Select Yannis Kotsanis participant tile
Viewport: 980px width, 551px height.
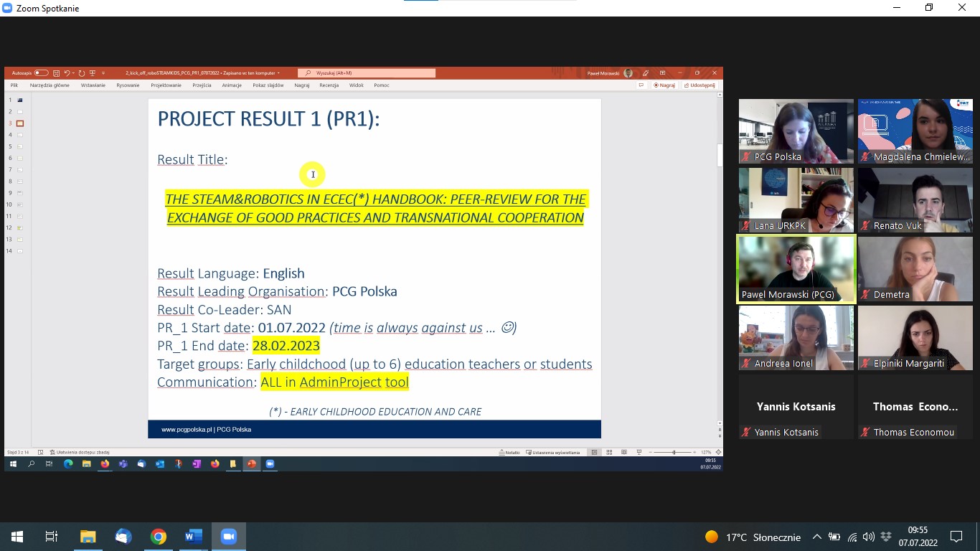(796, 407)
